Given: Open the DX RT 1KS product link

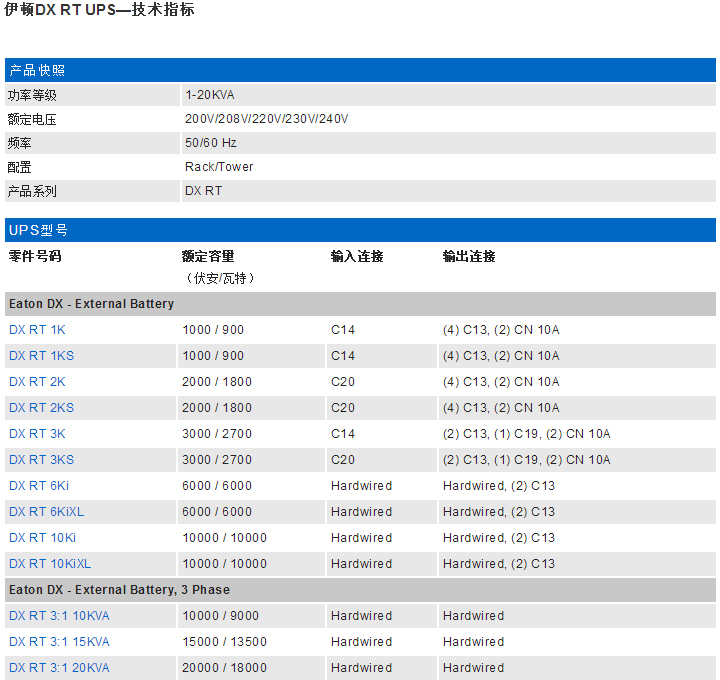Looking at the screenshot, I should point(41,356).
